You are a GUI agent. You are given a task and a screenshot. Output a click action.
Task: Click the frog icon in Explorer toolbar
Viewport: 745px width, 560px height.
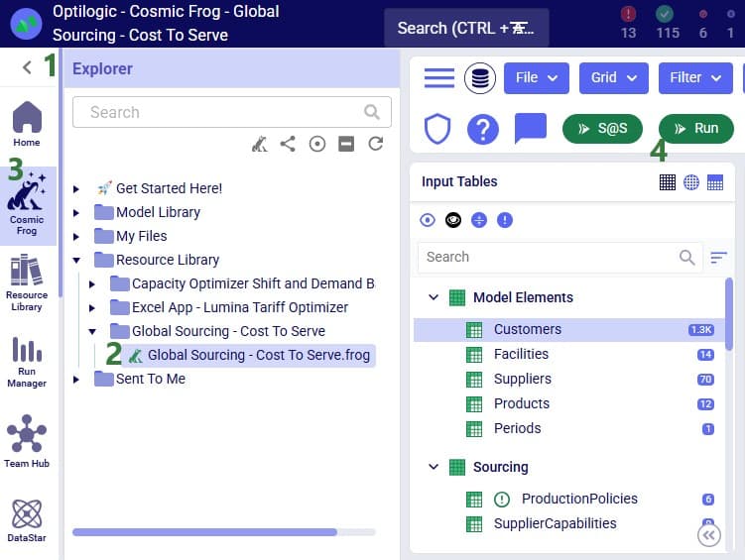[260, 144]
